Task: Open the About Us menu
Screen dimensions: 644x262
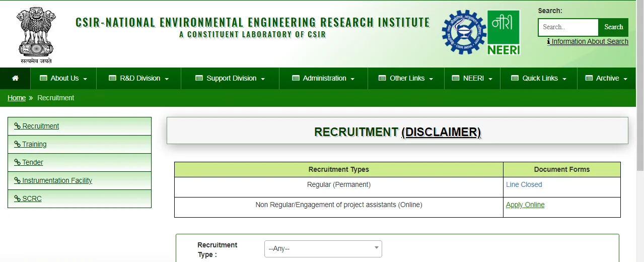Action: coord(63,78)
